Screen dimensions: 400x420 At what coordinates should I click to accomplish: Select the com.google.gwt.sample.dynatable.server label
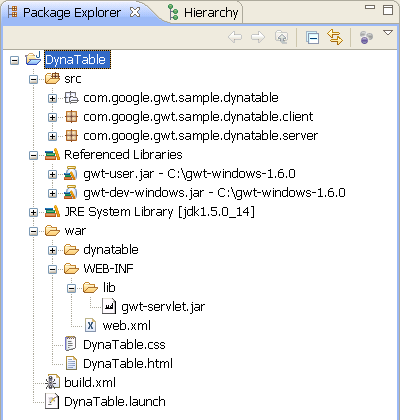coord(200,136)
